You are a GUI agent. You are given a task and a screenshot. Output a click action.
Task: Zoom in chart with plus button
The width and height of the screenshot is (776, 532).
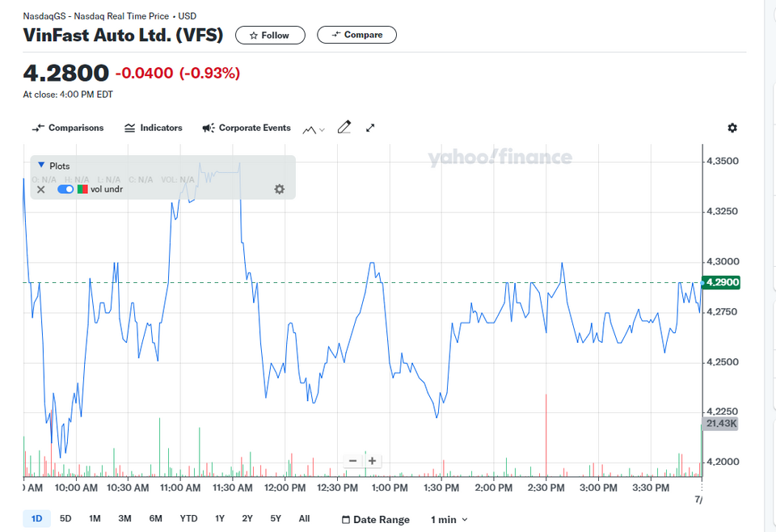click(x=372, y=461)
